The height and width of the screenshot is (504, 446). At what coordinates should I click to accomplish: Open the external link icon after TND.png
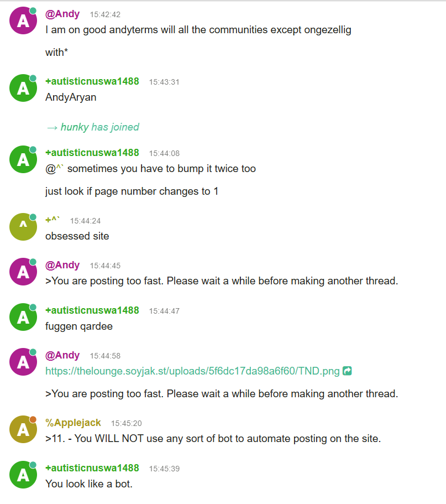click(x=348, y=371)
